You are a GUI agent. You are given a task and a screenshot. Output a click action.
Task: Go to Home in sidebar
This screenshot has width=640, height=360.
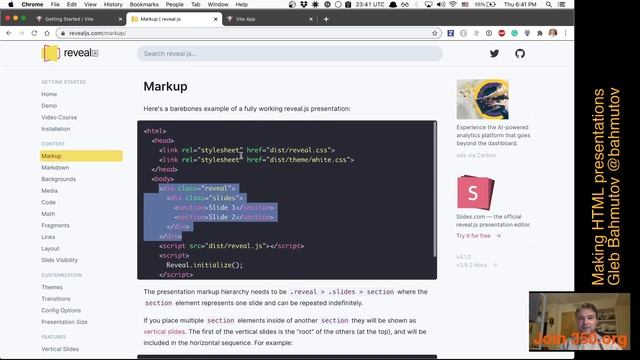pyautogui.click(x=49, y=94)
